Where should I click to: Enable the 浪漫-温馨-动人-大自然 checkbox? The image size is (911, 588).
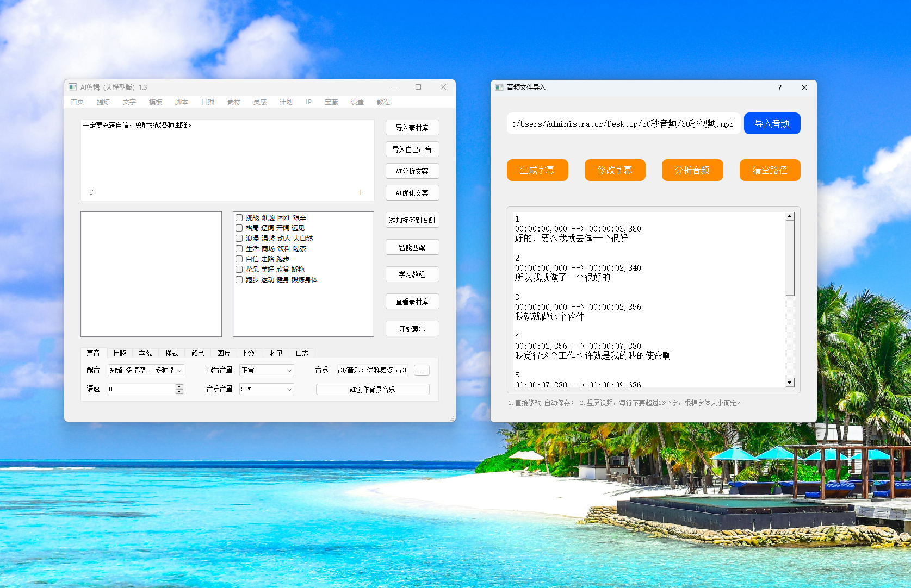(x=239, y=239)
